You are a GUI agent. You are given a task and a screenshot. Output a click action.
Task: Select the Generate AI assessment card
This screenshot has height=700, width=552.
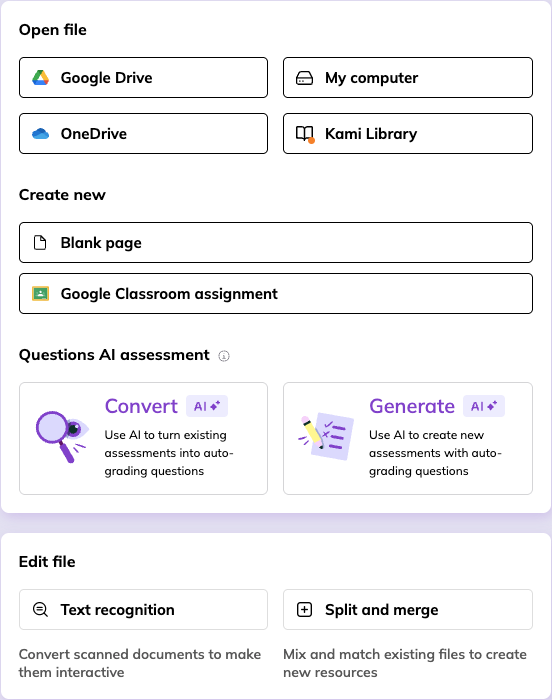coord(408,438)
